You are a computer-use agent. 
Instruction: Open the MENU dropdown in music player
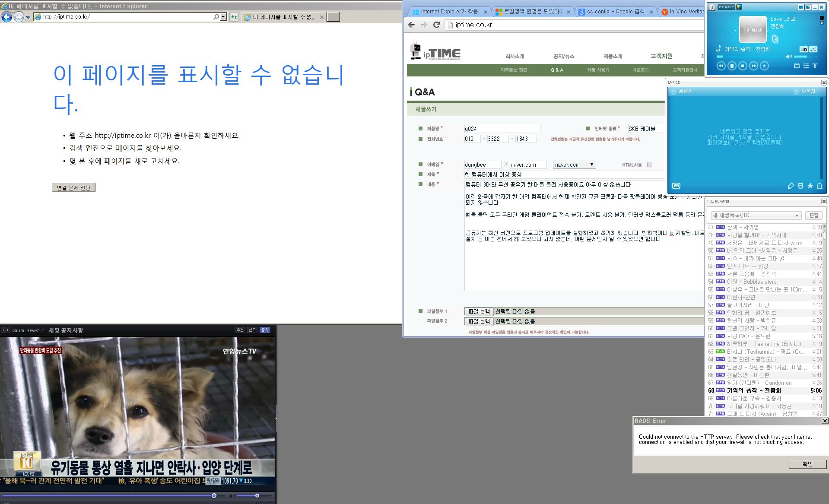tap(726, 7)
